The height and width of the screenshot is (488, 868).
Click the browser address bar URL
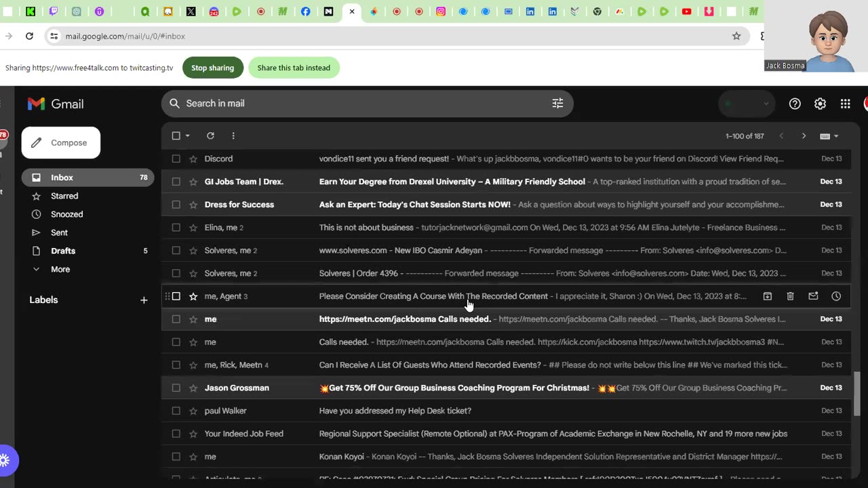tap(125, 36)
